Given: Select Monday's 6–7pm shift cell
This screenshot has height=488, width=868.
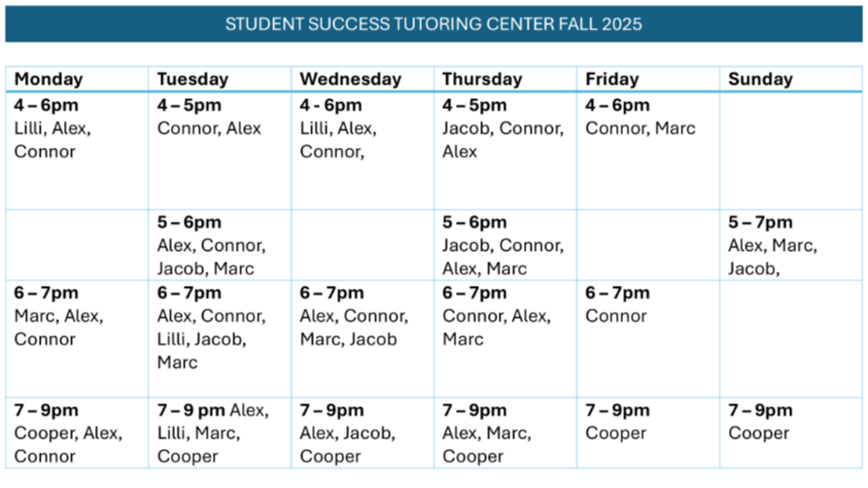Looking at the screenshot, I should (77, 337).
